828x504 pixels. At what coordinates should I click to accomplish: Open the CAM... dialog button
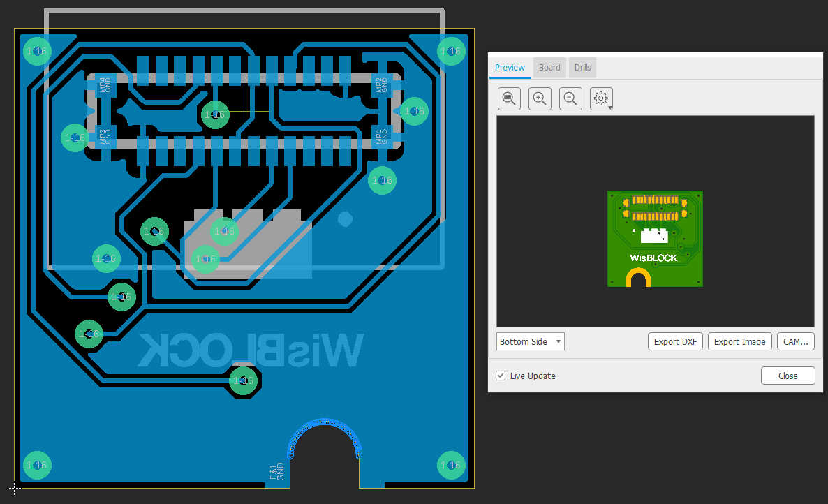(795, 341)
